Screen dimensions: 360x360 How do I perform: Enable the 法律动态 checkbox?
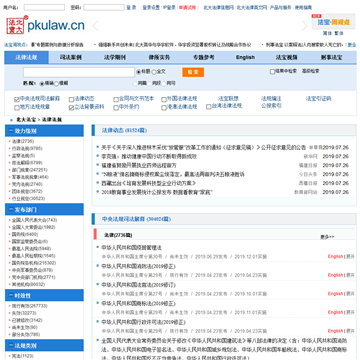(x=71, y=99)
